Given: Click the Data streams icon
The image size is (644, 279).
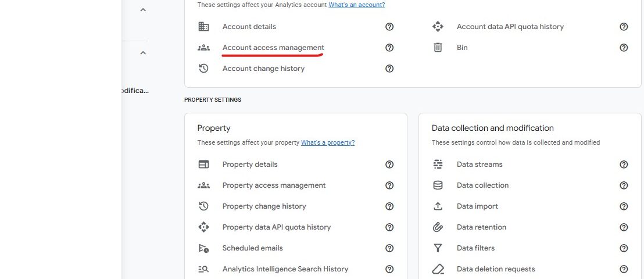Looking at the screenshot, I should (x=438, y=164).
